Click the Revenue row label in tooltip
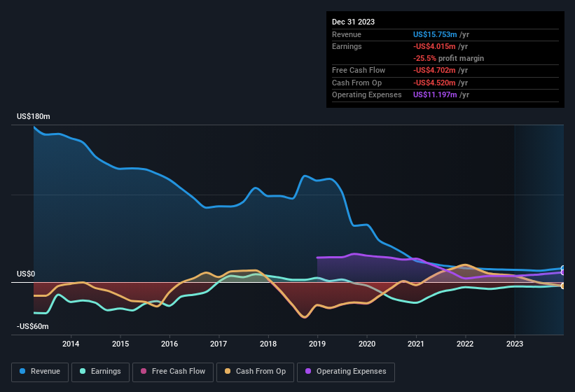The width and height of the screenshot is (575, 392). [347, 34]
